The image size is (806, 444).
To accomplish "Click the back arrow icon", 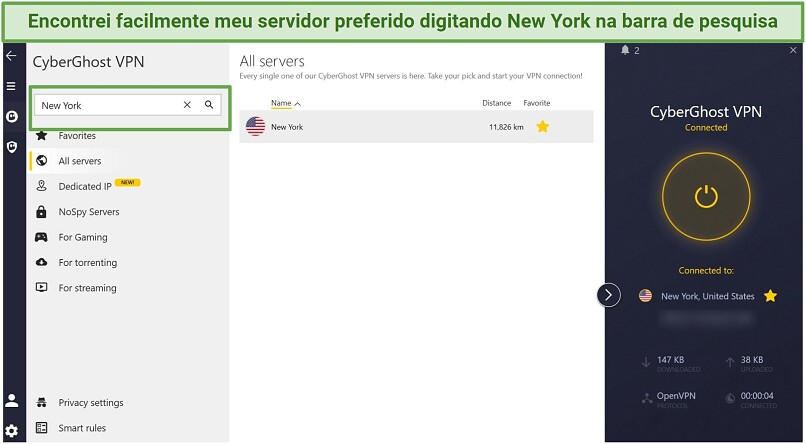I will coord(11,56).
